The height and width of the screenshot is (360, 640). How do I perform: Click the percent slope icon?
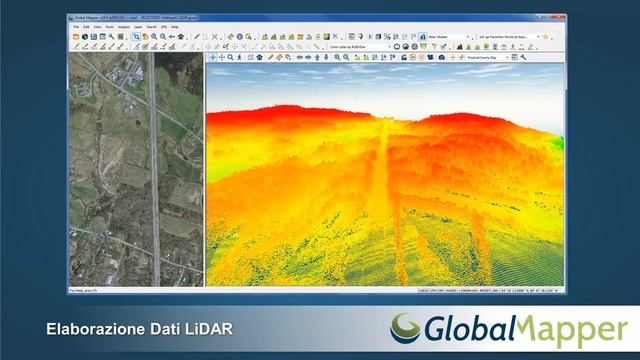(x=387, y=37)
